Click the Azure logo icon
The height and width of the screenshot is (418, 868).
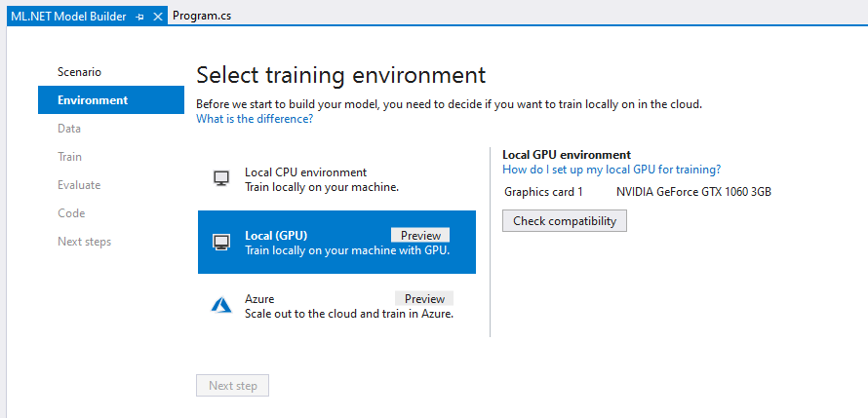[221, 305]
